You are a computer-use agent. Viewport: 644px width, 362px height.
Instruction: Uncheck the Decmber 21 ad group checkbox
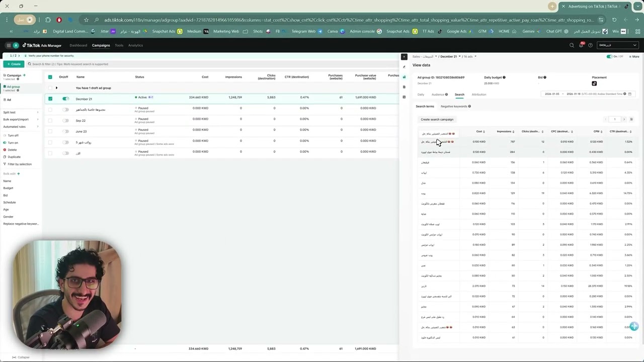[x=50, y=99]
